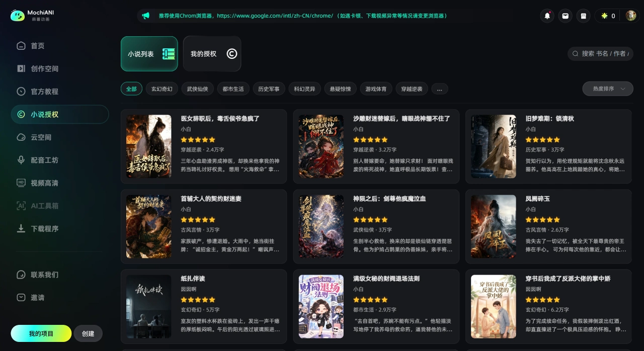Click the 配音工坊 microphone icon
Image resolution: width=644 pixels, height=351 pixels.
[21, 160]
